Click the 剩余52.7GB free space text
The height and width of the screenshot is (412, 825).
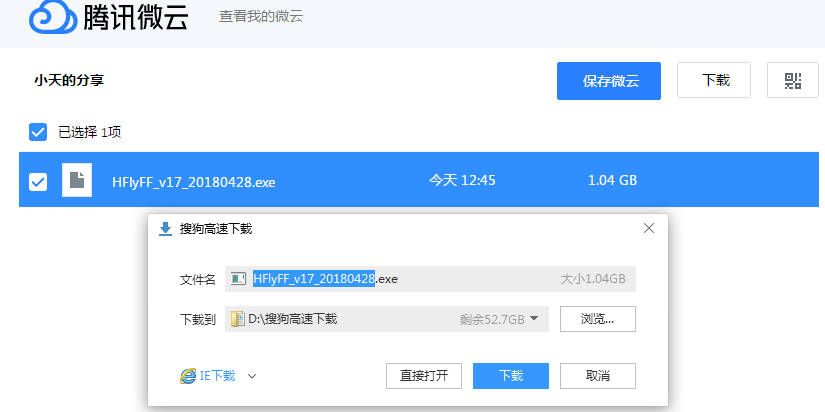[x=492, y=319]
